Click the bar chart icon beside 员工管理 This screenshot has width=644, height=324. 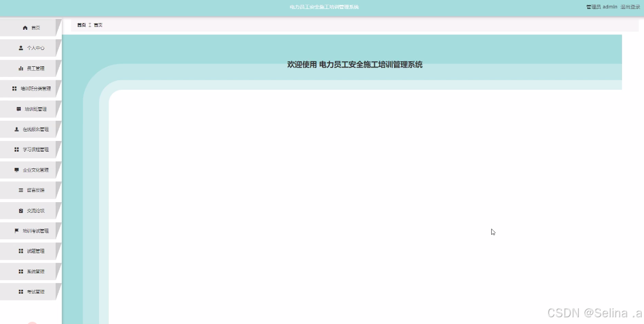point(21,69)
